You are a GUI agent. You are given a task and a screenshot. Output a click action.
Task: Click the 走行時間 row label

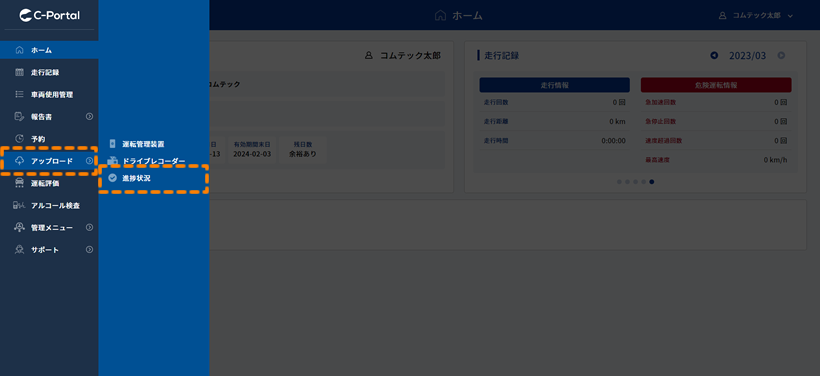(x=496, y=141)
